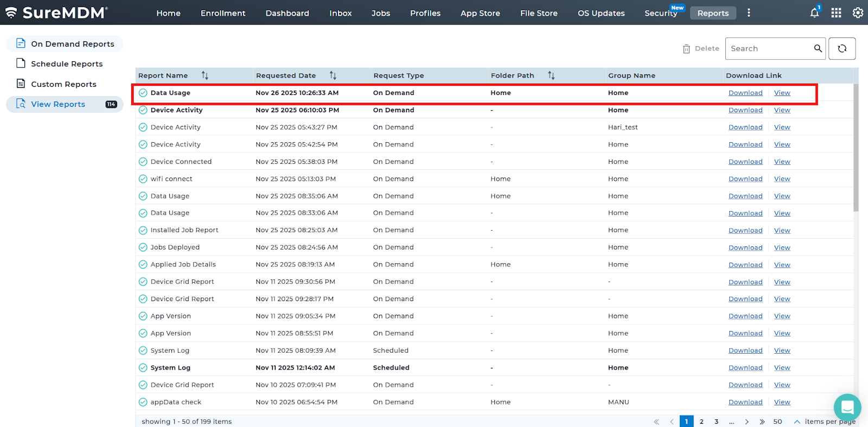Viewport: 868px width, 427px height.
Task: Sort by Requested Date column
Action: [x=333, y=75]
